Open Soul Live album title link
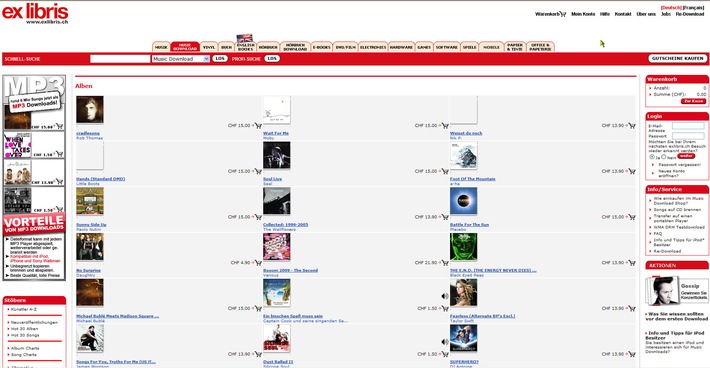 273,179
